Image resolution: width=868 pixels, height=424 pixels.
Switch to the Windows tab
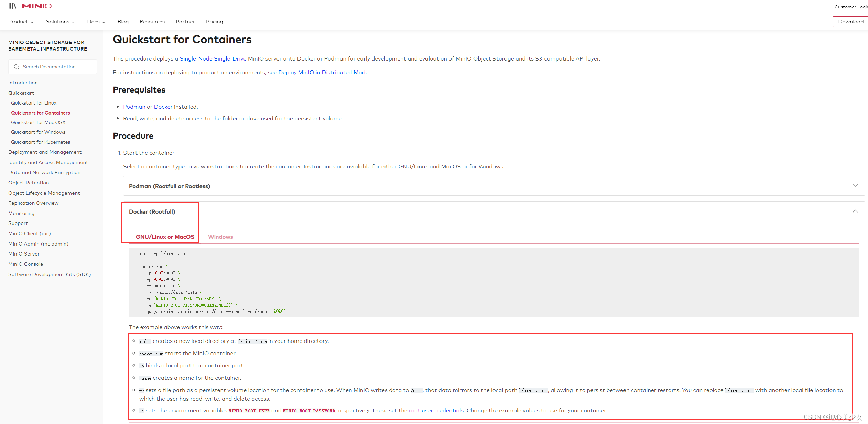220,237
